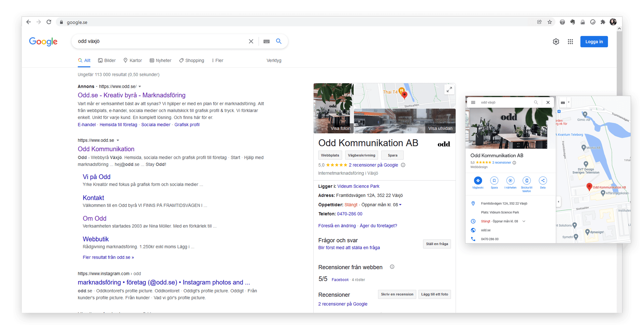This screenshot has height=334, width=644.
Task: Open the Google apps grid
Action: pos(570,42)
